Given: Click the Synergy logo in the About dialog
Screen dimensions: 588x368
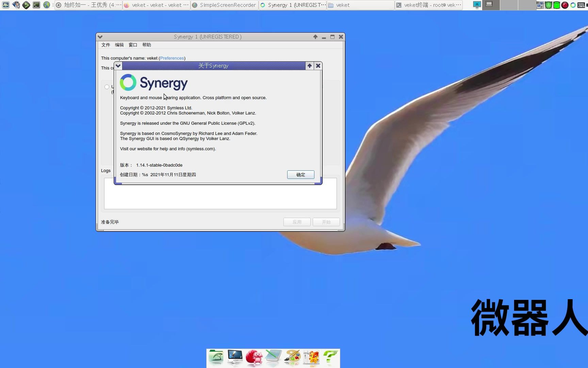Looking at the screenshot, I should tap(154, 82).
